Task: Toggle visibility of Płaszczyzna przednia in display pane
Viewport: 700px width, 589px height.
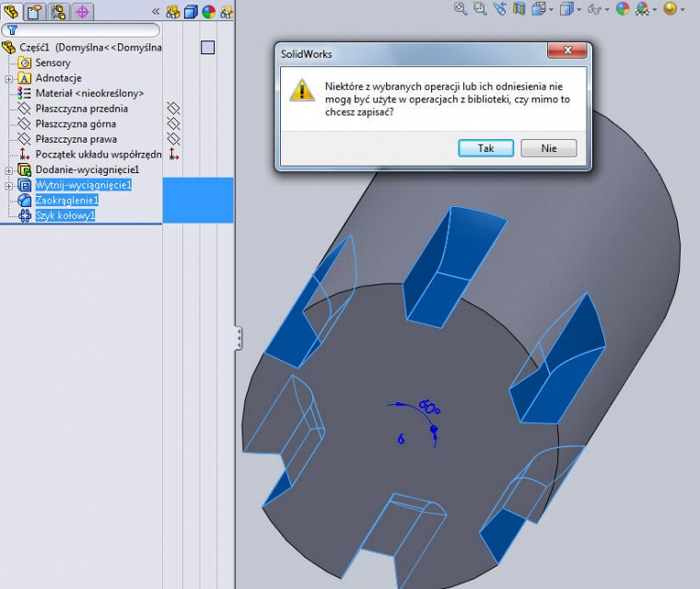Action: pos(173,109)
